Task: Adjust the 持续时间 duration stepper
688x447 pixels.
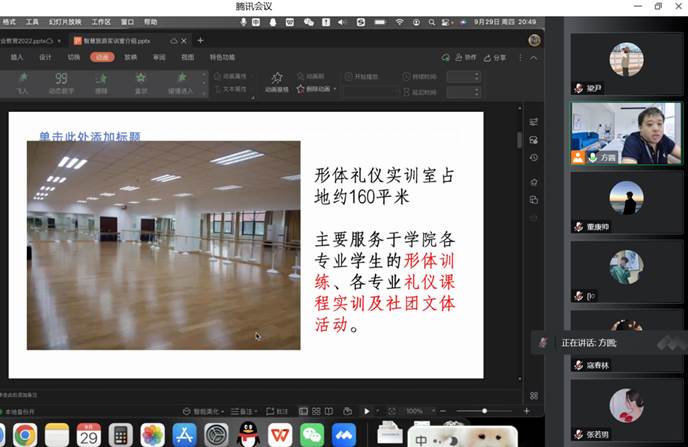Action: coord(477,77)
